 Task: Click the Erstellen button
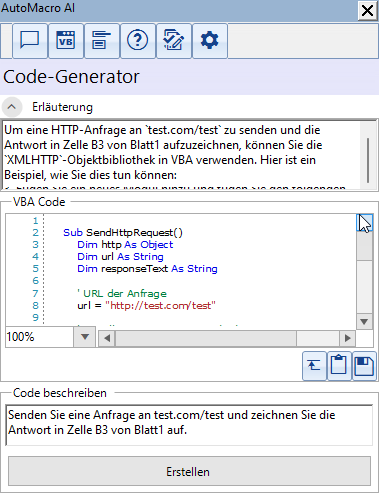[x=189, y=472]
